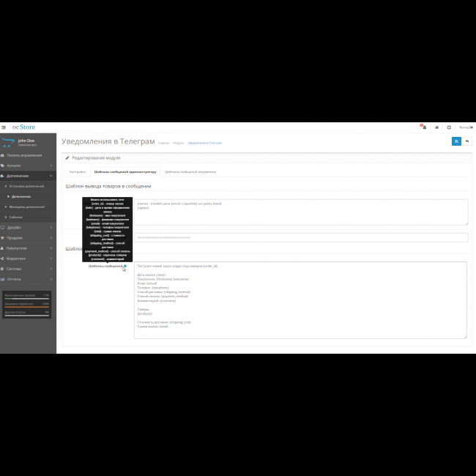This screenshot has width=476, height=476.
Task: Expand the Отчеты sidebar menu
Action: pyautogui.click(x=27, y=279)
